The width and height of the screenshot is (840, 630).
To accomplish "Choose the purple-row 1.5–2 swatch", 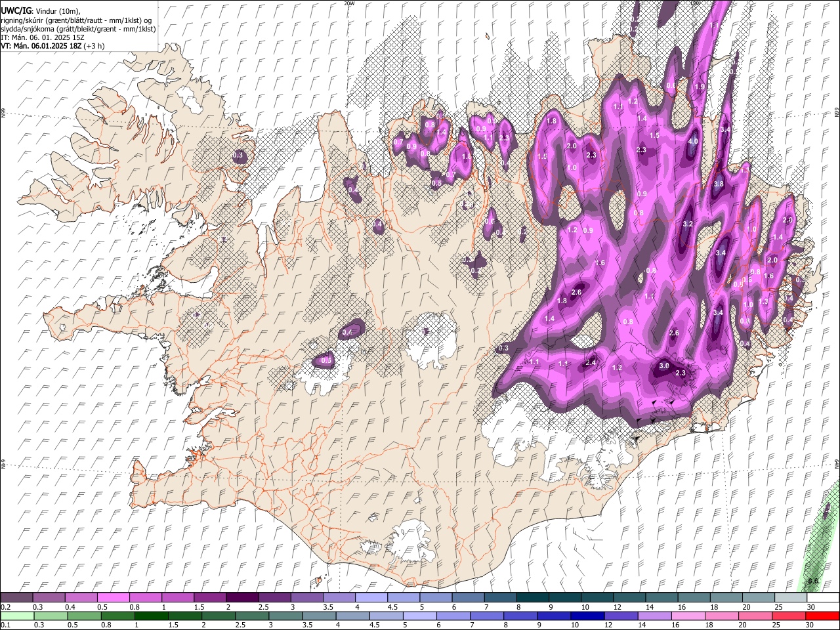I will click(x=210, y=598).
